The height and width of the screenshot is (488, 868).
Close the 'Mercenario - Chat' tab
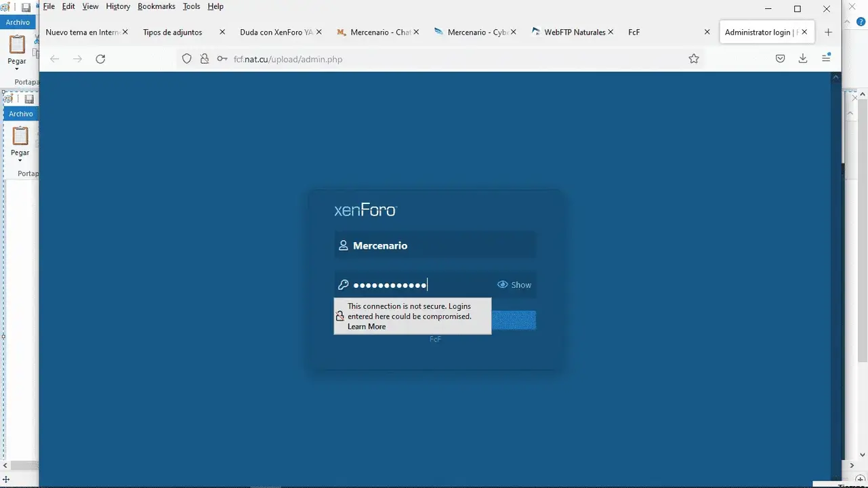coord(416,32)
